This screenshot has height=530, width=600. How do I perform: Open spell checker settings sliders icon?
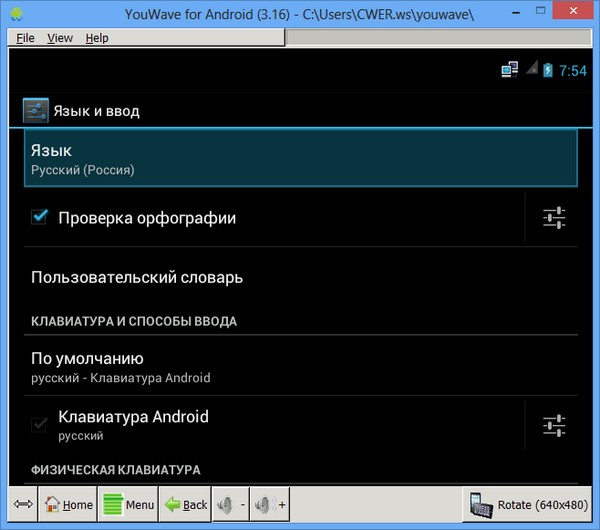(554, 218)
